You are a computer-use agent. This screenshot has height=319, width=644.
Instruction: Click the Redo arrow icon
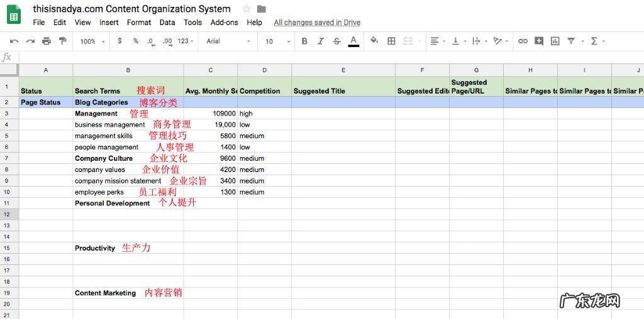coord(30,41)
